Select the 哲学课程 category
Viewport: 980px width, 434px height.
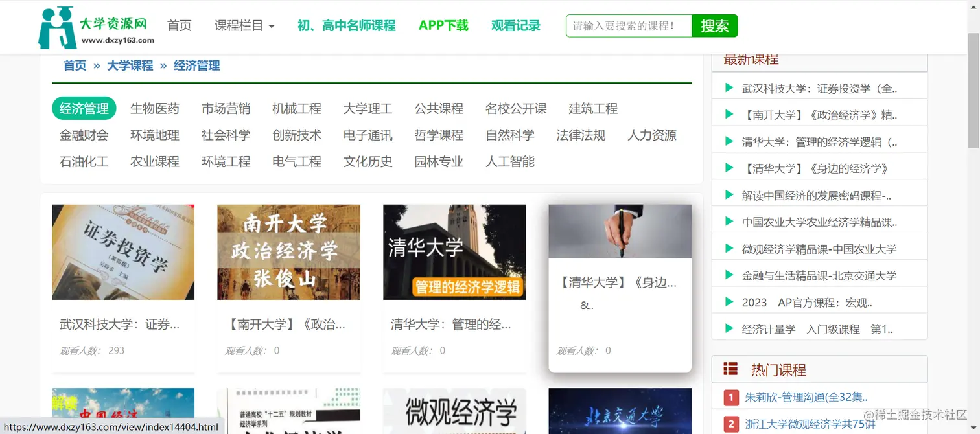point(439,135)
